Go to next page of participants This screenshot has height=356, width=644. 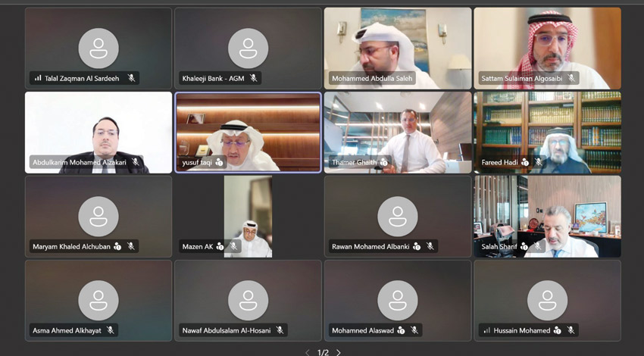click(338, 352)
